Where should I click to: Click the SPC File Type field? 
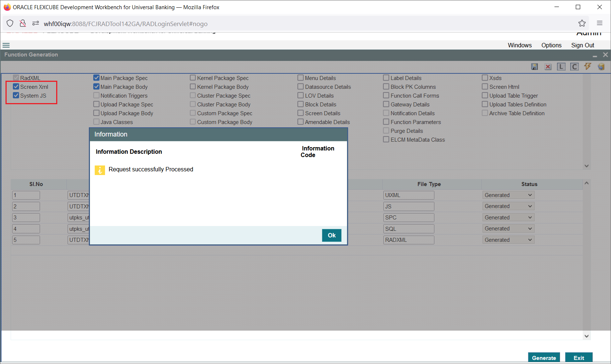pos(409,218)
